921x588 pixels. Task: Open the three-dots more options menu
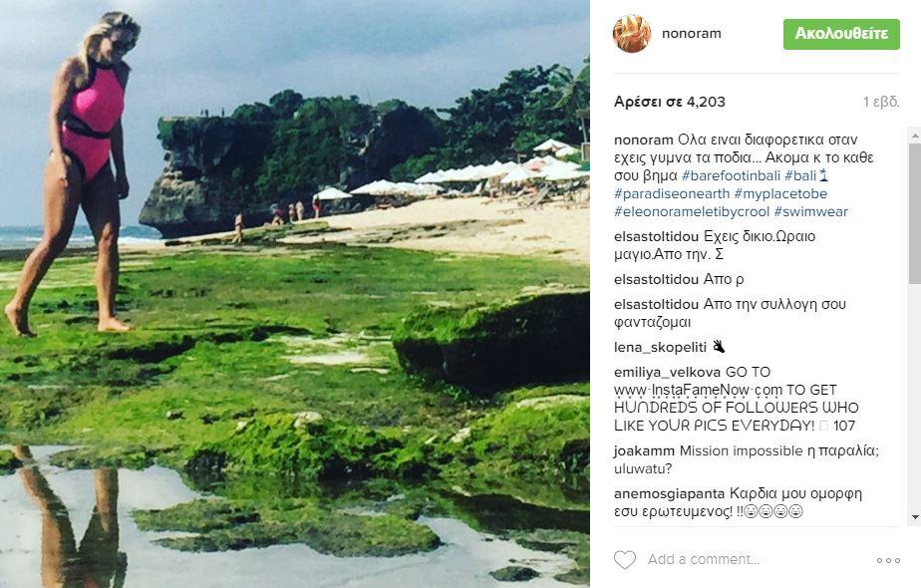pyautogui.click(x=888, y=560)
